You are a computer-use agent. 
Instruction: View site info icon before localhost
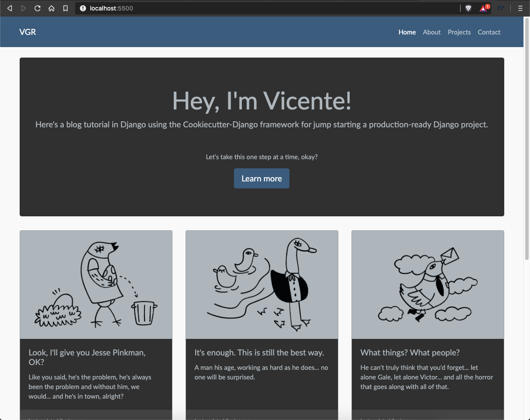tap(83, 8)
